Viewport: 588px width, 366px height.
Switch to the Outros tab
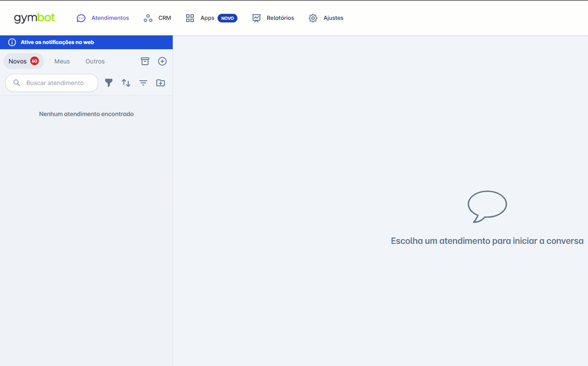95,61
